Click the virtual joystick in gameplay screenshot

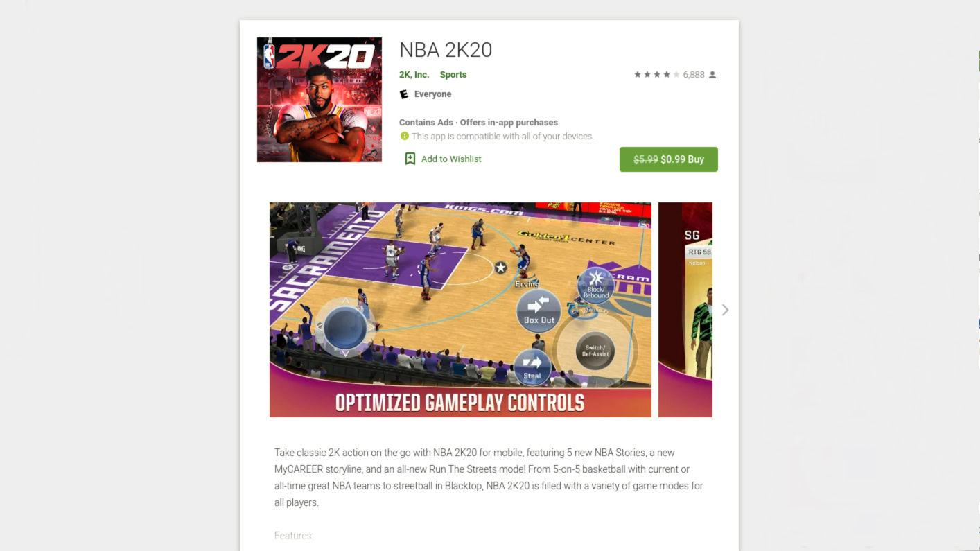coord(345,328)
